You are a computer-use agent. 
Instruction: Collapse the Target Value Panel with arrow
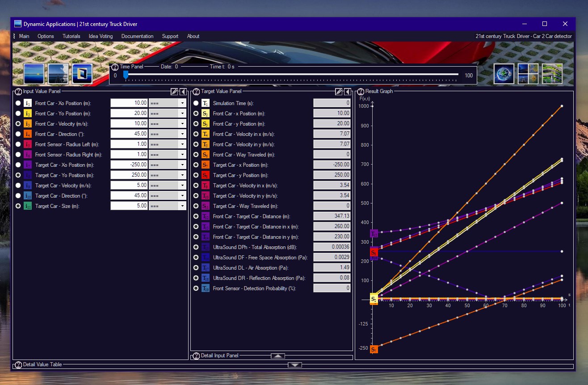coord(348,92)
